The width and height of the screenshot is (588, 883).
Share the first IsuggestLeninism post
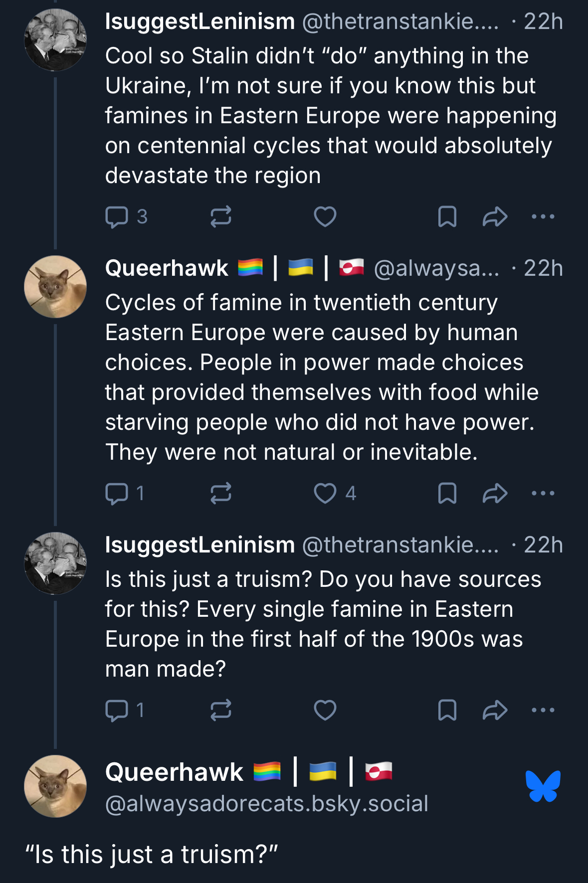tap(495, 217)
